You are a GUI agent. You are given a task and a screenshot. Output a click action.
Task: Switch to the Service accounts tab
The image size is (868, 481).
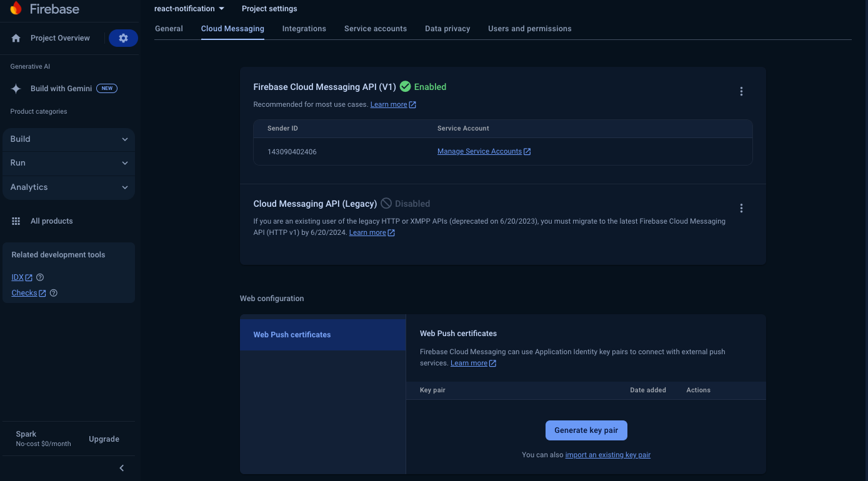point(376,29)
